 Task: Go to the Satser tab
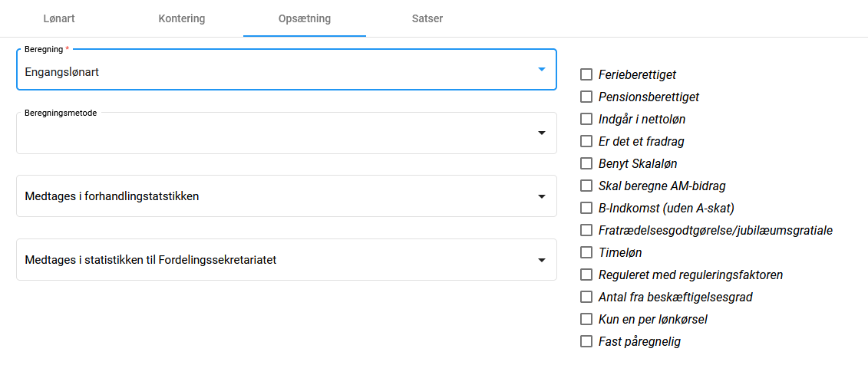(427, 18)
